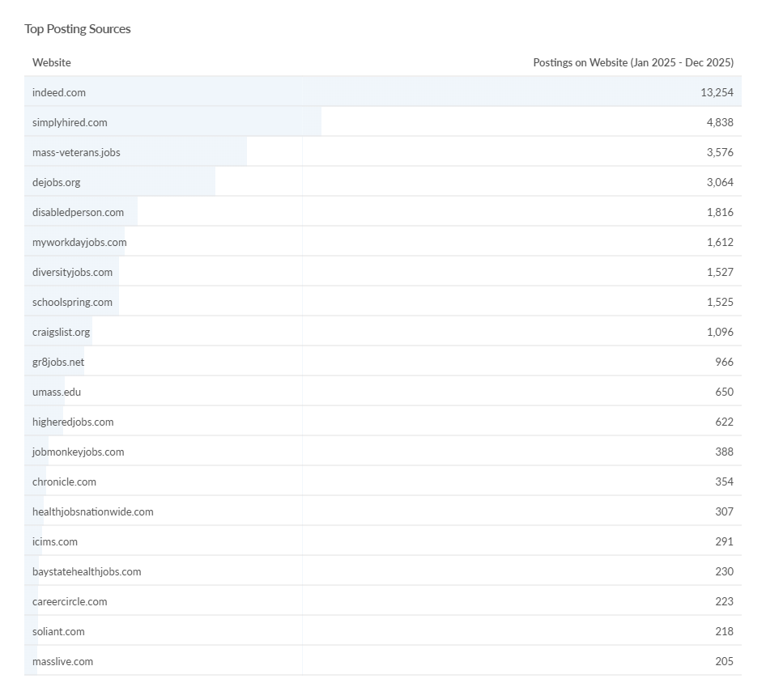Click the Website column header

(52, 62)
